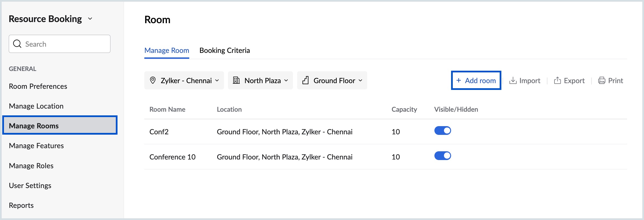Open Manage Features in sidebar

coord(36,146)
